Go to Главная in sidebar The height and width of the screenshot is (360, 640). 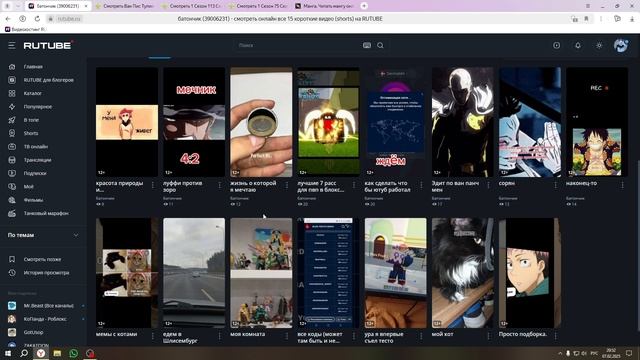click(33, 67)
